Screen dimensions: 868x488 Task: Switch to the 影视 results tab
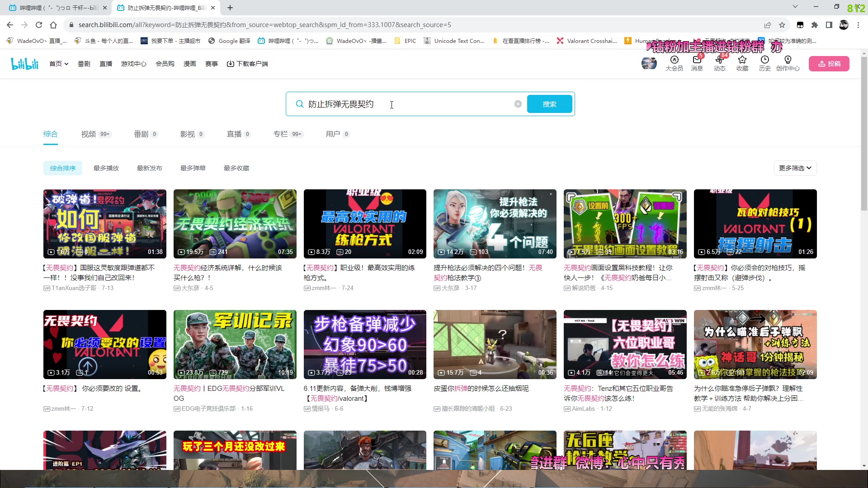coord(192,134)
